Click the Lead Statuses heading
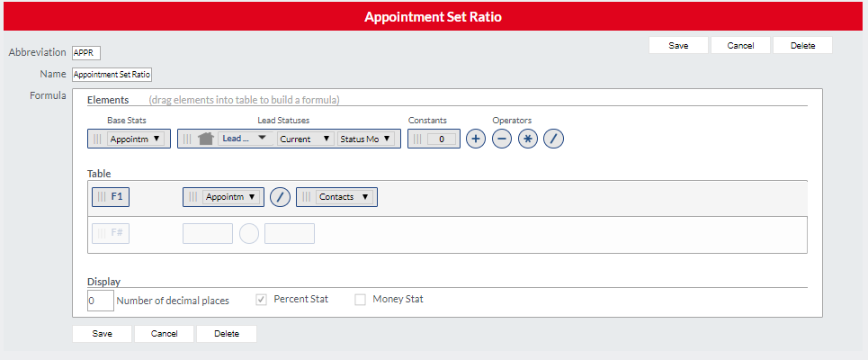 [283, 121]
